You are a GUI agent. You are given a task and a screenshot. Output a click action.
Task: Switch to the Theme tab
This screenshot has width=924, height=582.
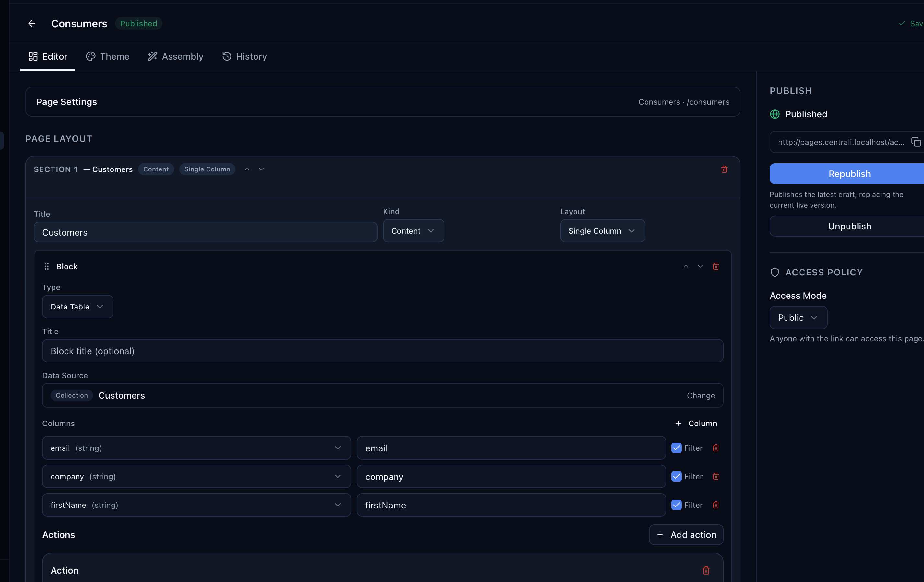107,56
